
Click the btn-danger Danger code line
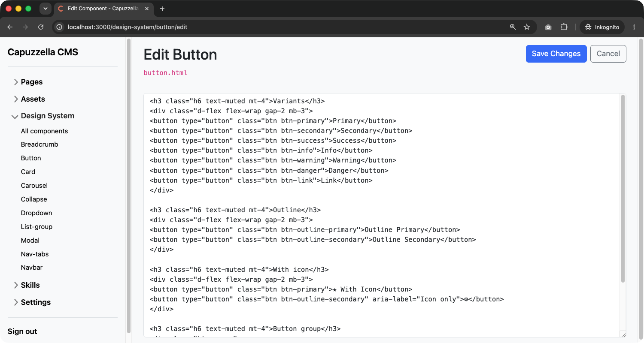click(x=269, y=171)
